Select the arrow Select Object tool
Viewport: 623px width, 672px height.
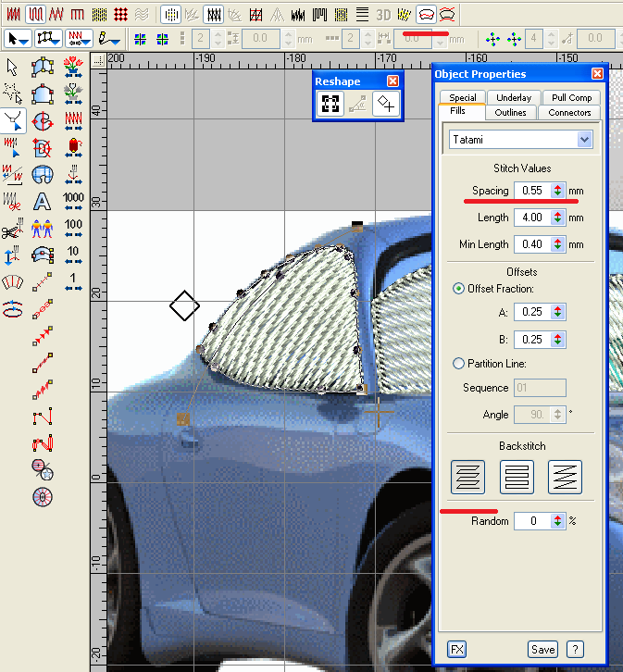coord(13,67)
